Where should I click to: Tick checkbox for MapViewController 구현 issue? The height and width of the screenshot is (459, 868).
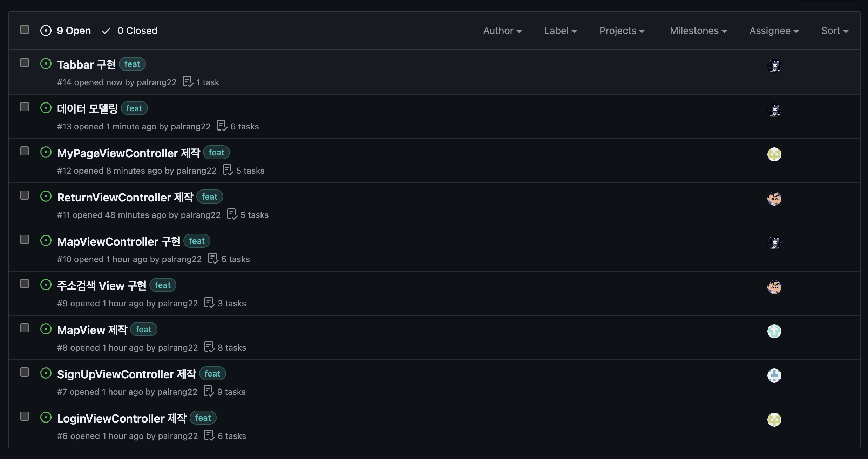click(x=25, y=239)
